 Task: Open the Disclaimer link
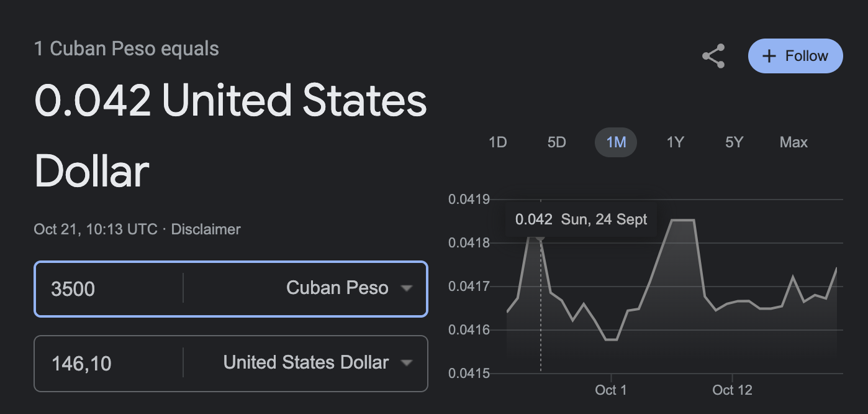[206, 229]
